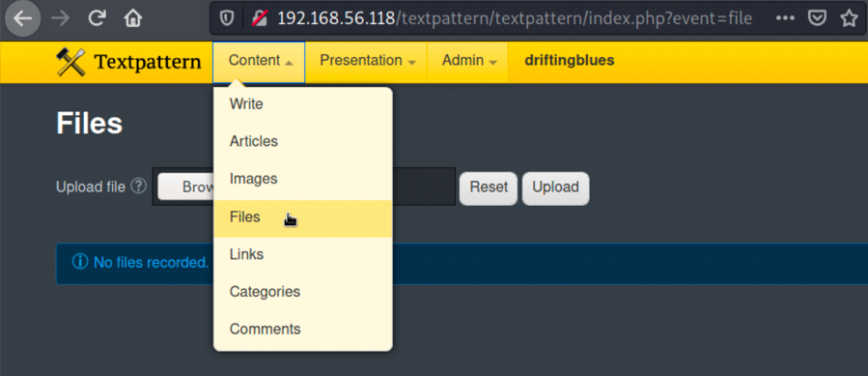The width and height of the screenshot is (868, 376).
Task: Click the 'No files recorded.' message
Action: coord(152,262)
